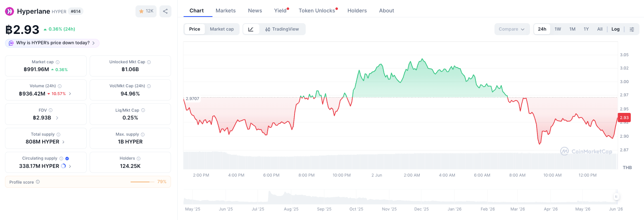This screenshot has width=644, height=220.
Task: Select the 24h time range
Action: [542, 29]
